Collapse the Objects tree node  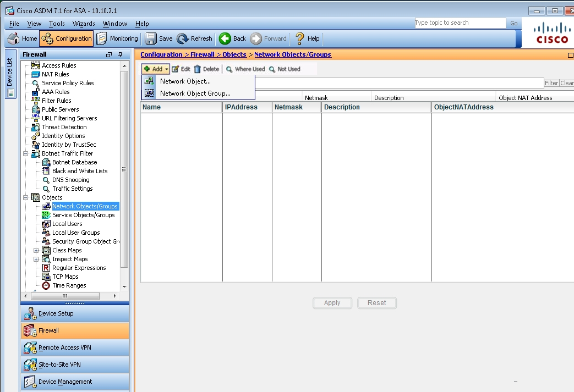pos(26,197)
